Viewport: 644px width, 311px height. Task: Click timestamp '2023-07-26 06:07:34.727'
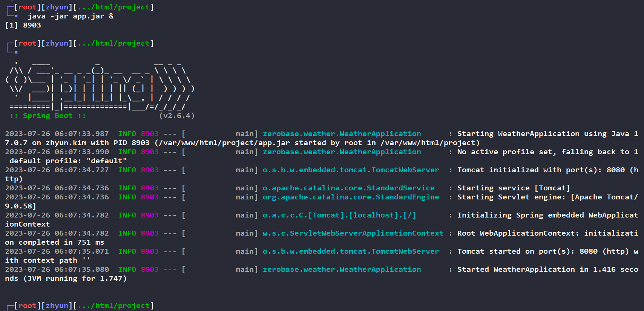tap(57, 170)
